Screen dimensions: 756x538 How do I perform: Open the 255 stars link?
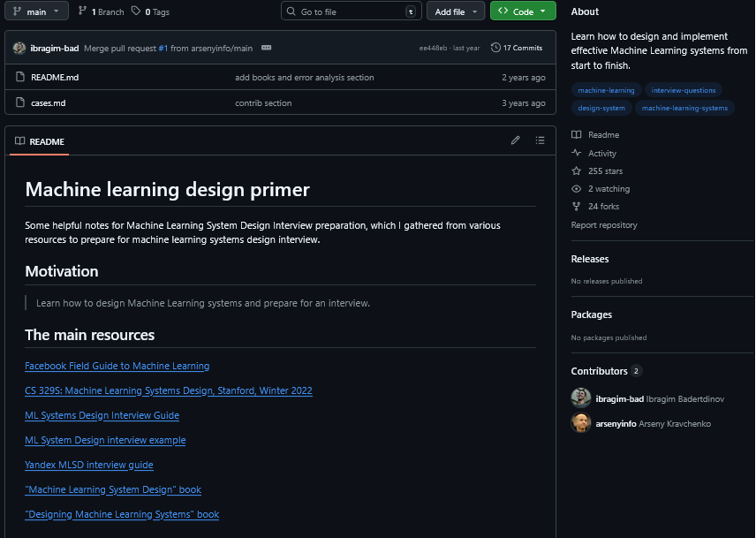pyautogui.click(x=605, y=171)
